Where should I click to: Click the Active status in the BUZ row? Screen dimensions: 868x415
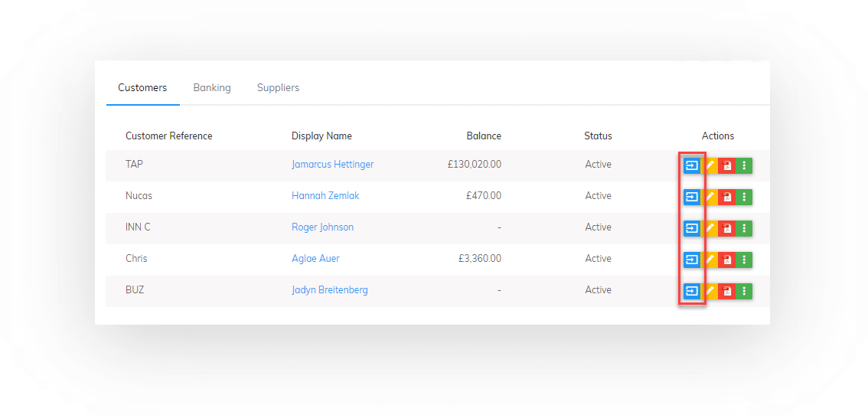[x=598, y=289]
